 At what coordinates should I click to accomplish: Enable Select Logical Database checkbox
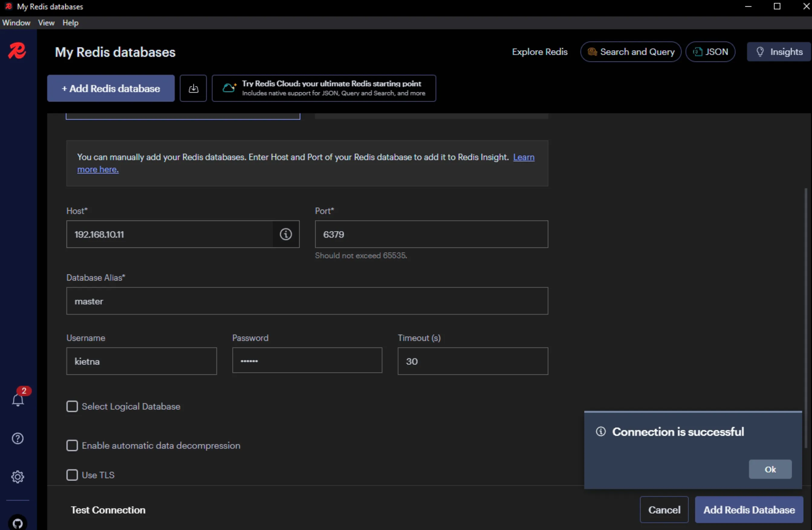pos(72,406)
